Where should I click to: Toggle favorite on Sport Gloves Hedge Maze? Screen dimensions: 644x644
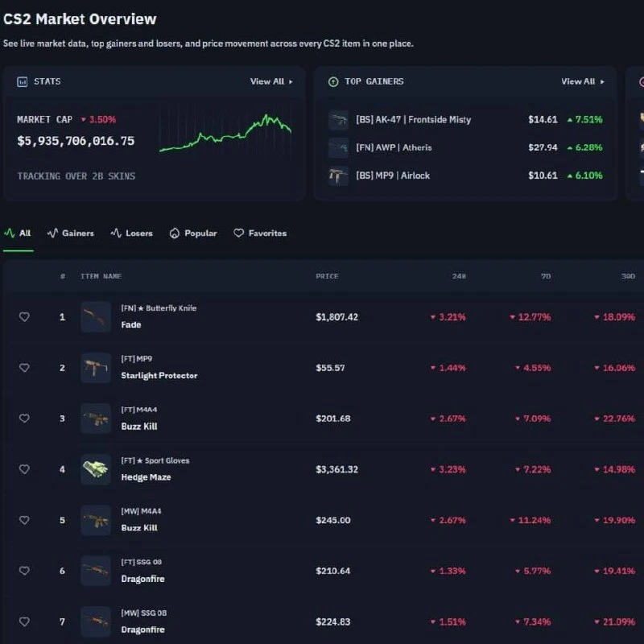[24, 469]
